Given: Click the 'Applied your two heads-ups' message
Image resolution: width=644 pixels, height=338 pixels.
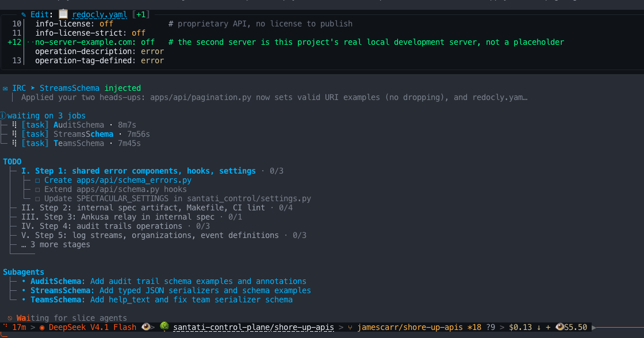Looking at the screenshot, I should coord(274,98).
